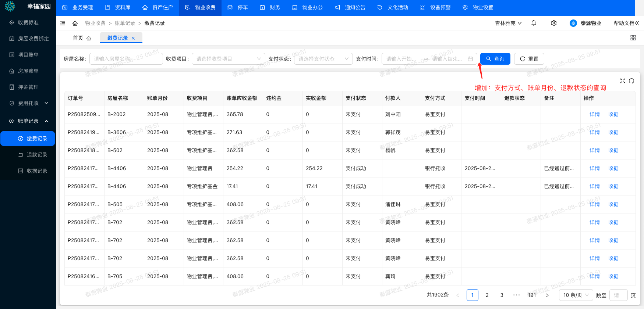Change page size from 10 条/页

(576, 295)
